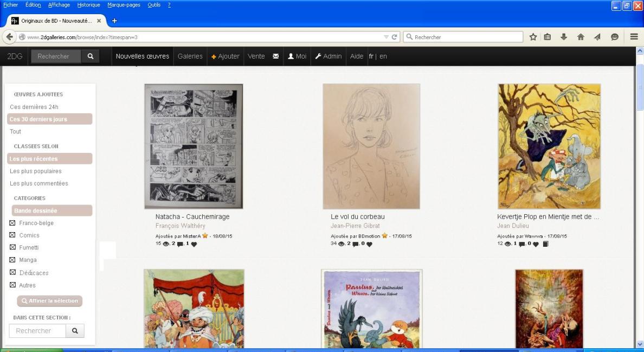
Task: Click the section Rechercher input field
Action: [37, 331]
